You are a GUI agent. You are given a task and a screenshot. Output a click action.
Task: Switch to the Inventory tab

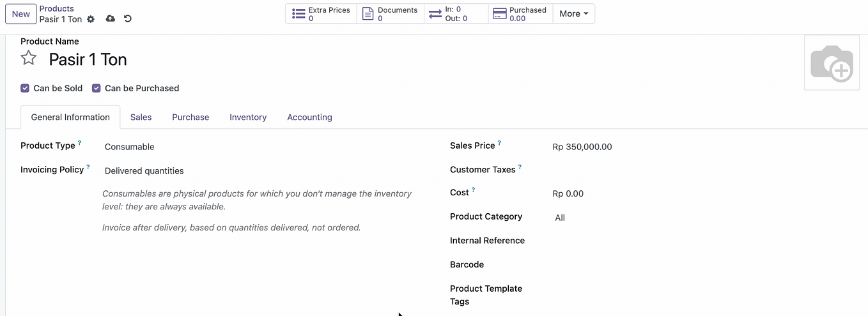(248, 117)
